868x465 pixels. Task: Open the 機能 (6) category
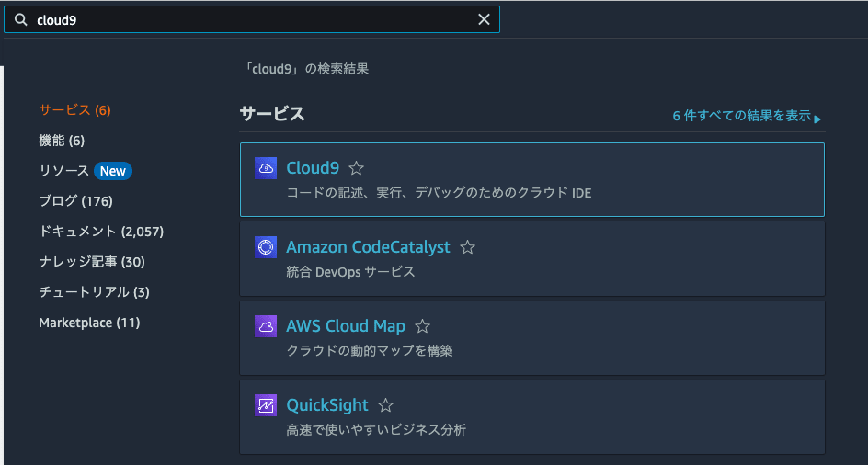pos(62,141)
